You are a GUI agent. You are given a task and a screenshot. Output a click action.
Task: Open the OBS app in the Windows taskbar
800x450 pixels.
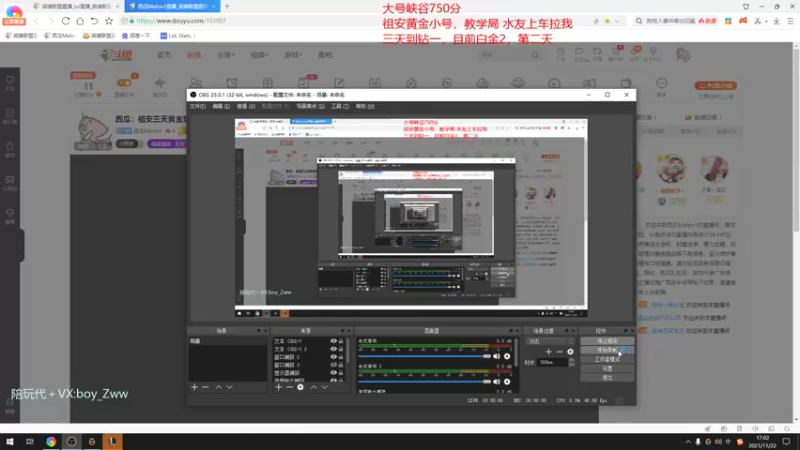(x=71, y=442)
